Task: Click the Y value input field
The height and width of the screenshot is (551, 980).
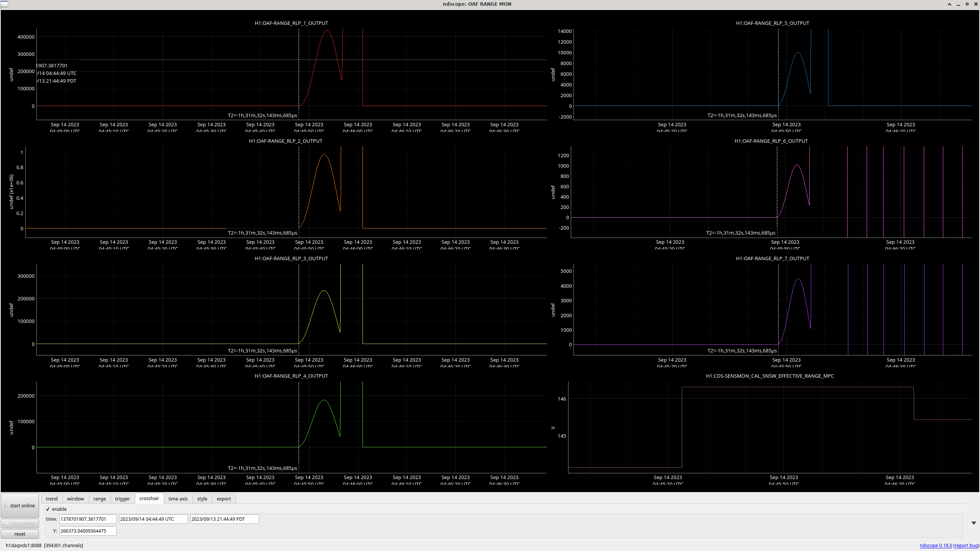Action: click(88, 531)
